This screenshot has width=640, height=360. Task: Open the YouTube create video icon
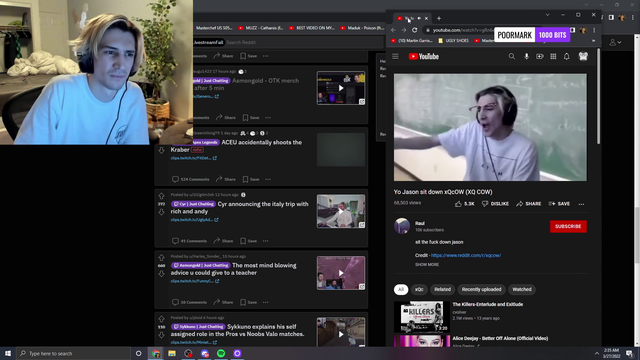click(x=540, y=56)
